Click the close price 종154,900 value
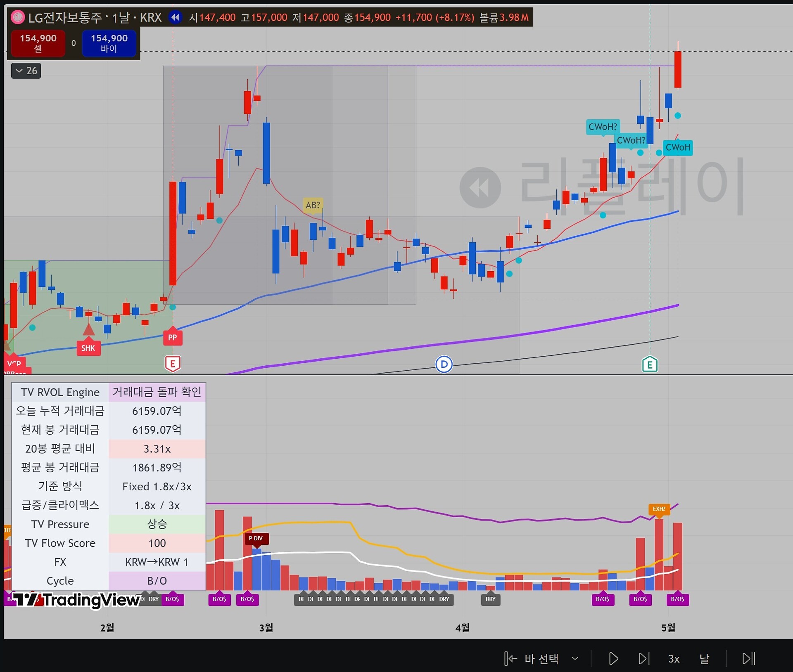 pyautogui.click(x=367, y=17)
